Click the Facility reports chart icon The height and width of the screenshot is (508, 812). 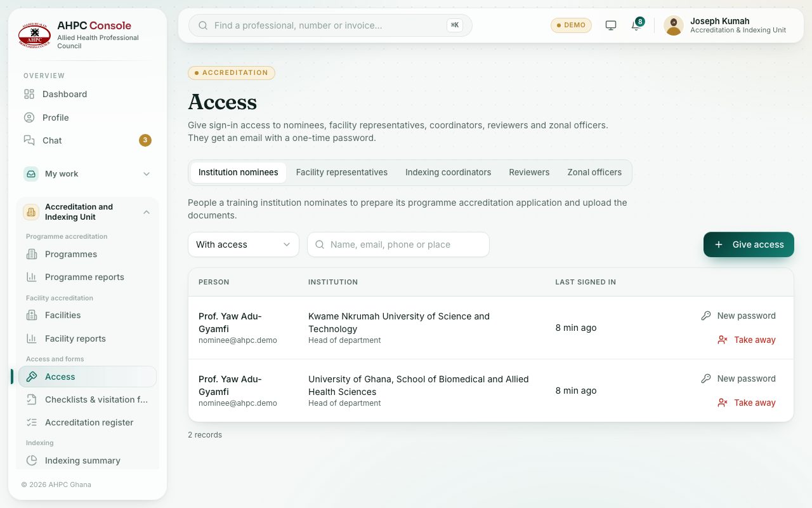coord(32,338)
